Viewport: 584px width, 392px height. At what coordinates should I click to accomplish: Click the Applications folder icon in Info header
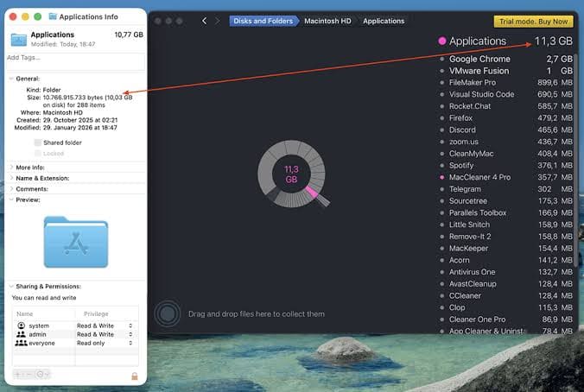(19, 39)
